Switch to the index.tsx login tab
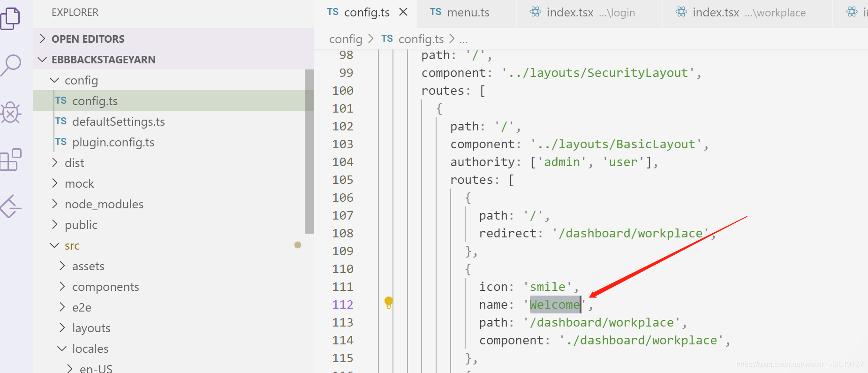 pos(589,13)
